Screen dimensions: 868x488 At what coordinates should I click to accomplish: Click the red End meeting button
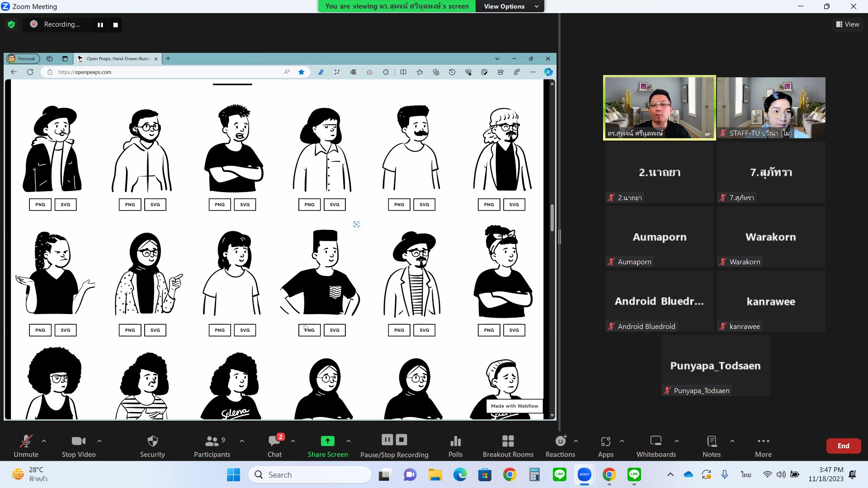pyautogui.click(x=844, y=446)
